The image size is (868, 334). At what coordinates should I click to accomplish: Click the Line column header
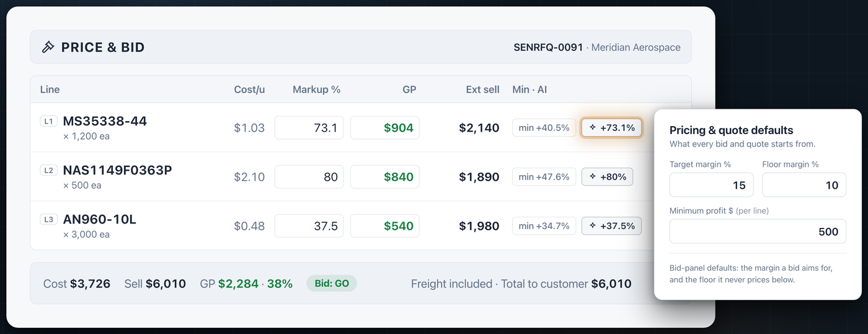[x=50, y=89]
